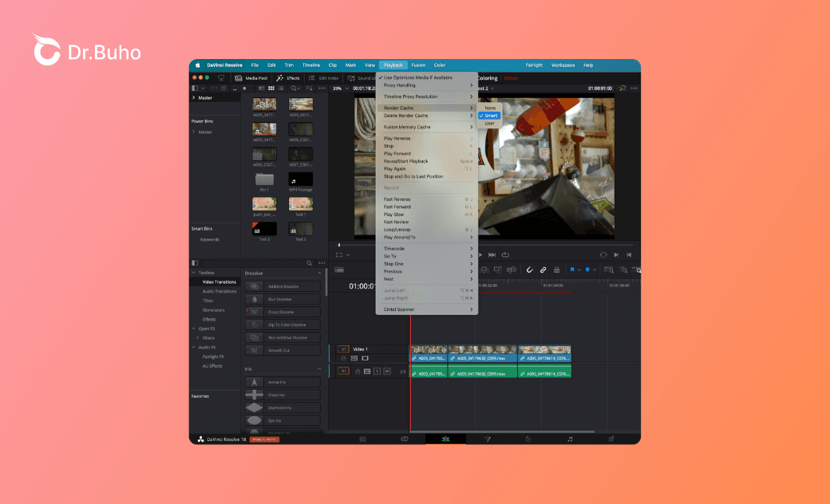Lock the Video 1 track
This screenshot has height=504, width=830.
(x=344, y=358)
